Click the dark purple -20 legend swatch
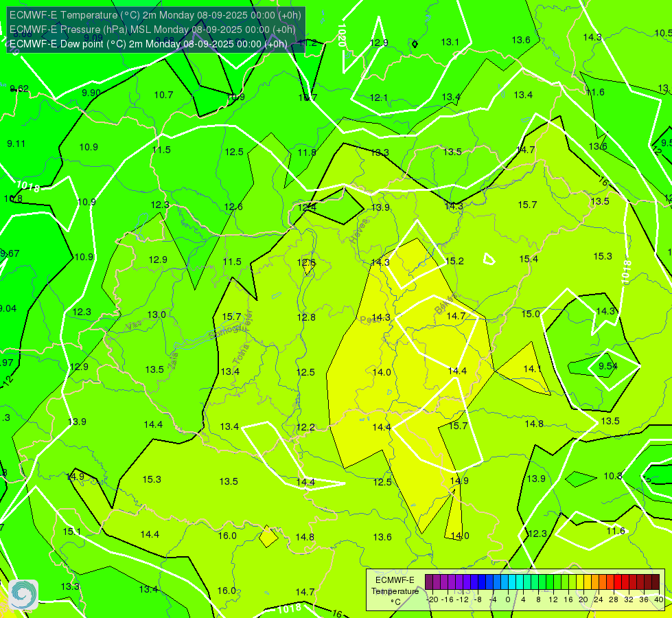This screenshot has width=672, height=618. click(x=429, y=582)
